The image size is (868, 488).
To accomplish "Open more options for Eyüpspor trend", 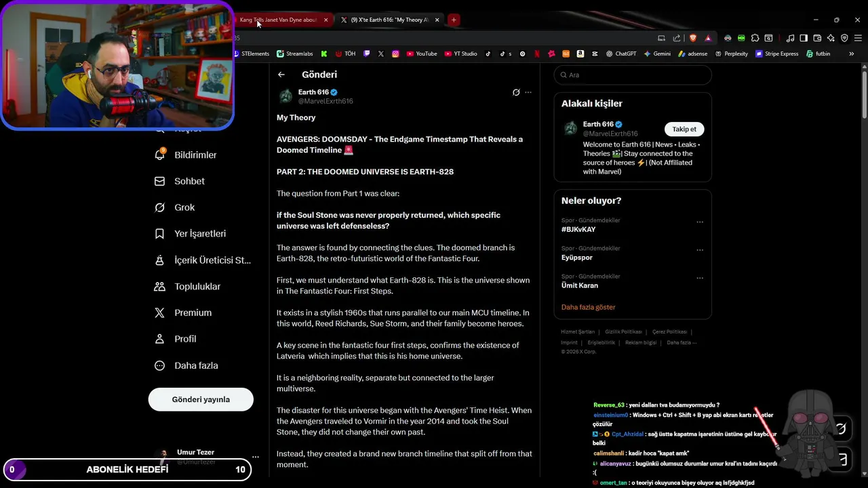I will click(x=700, y=250).
